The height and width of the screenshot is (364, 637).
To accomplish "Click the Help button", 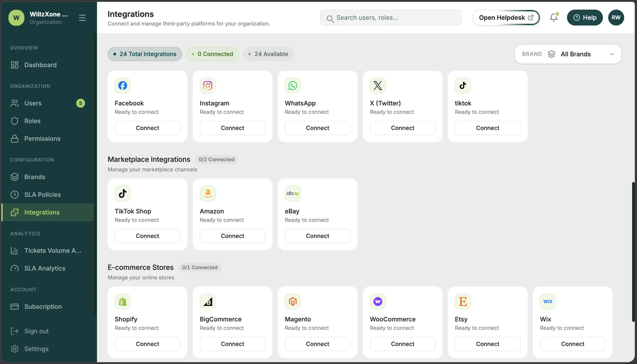I will click(x=584, y=18).
